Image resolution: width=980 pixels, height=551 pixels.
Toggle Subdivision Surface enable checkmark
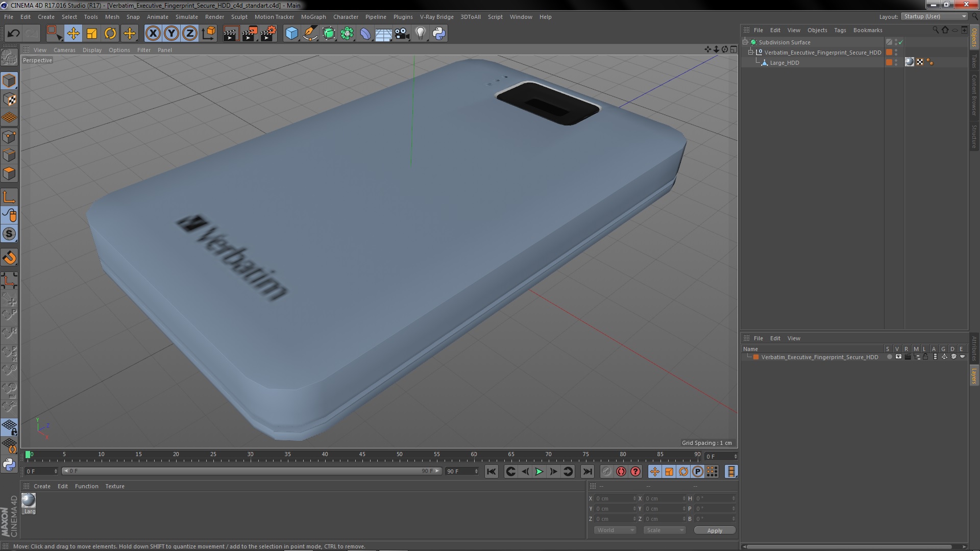(x=901, y=42)
